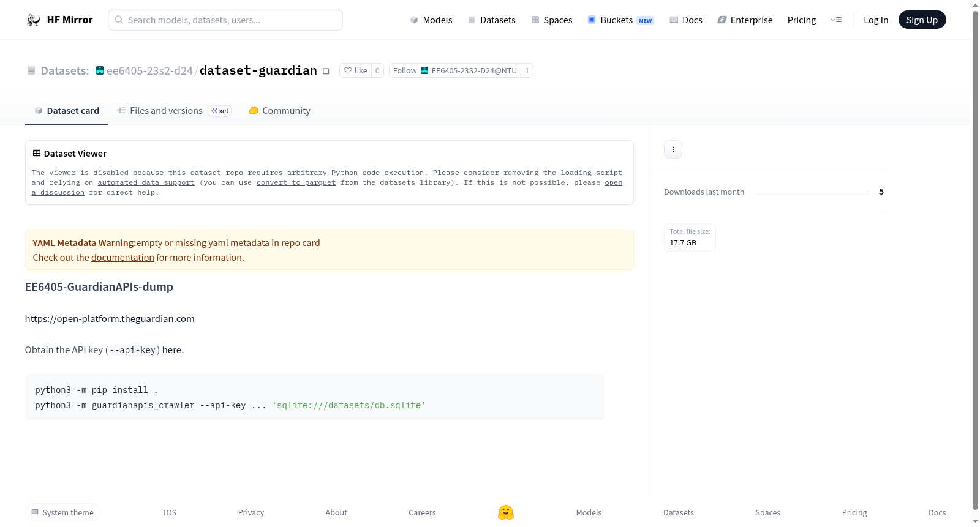Viewport: 980px width, 527px height.
Task: Click the Datasets: breadcrumb label
Action: coord(65,70)
